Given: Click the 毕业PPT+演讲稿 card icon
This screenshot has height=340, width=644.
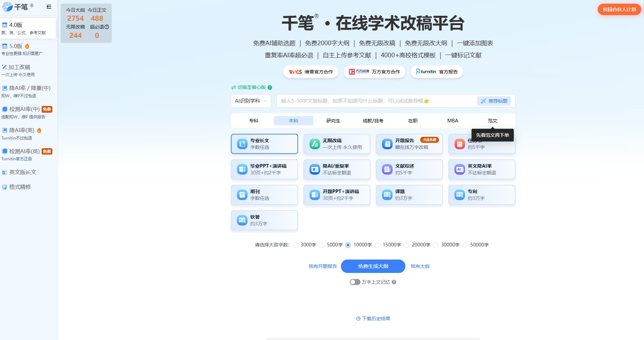Looking at the screenshot, I should (x=242, y=169).
